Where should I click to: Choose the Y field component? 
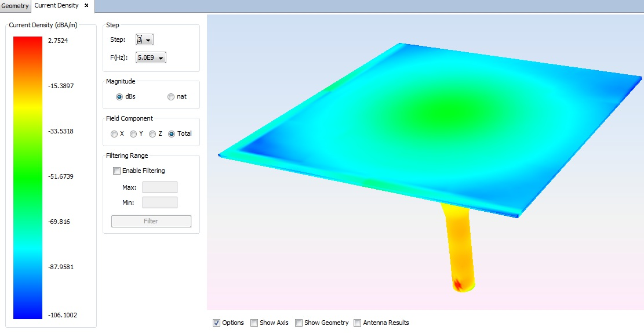[x=133, y=134]
